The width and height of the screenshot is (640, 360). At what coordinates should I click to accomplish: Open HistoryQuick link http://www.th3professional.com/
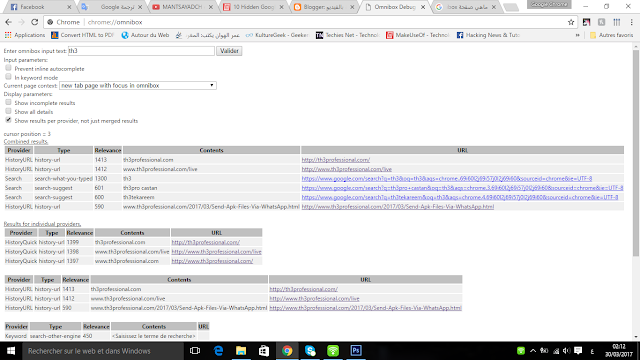coord(212,261)
